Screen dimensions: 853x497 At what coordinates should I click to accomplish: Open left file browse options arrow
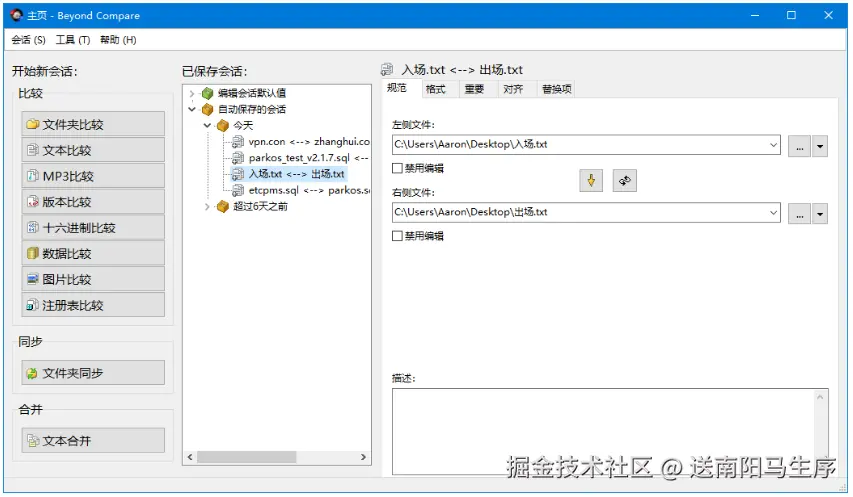820,147
